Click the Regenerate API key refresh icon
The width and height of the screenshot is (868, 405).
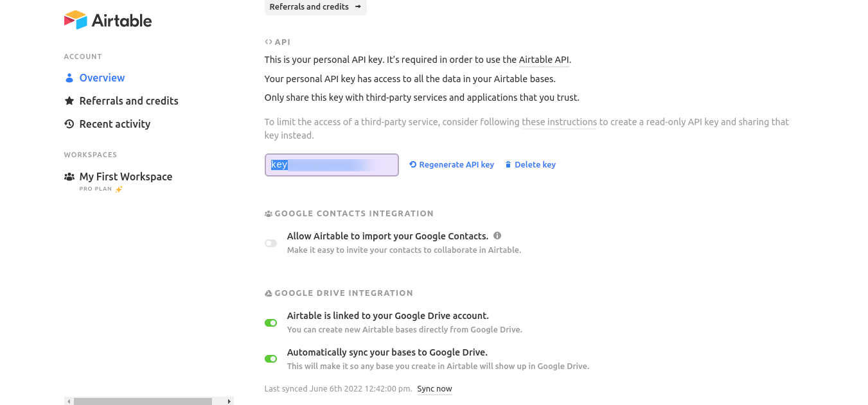[x=412, y=164]
